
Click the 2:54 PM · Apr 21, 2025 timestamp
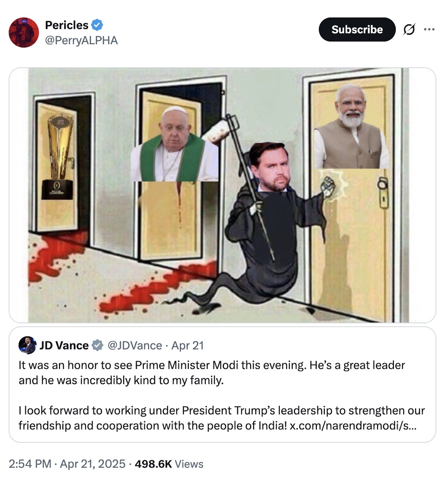point(67,464)
